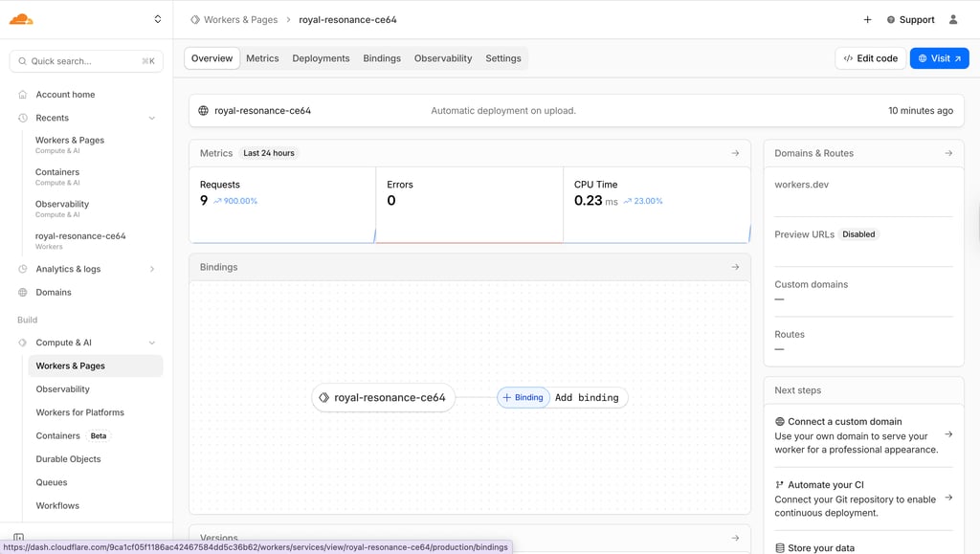Screen dimensions: 980x554
Task: Click the Routes row
Action: pos(863,342)
